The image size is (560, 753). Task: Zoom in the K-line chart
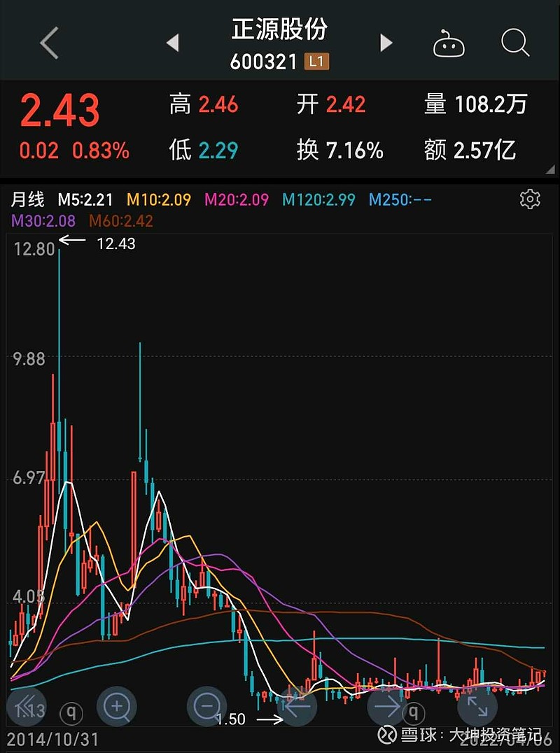click(117, 706)
